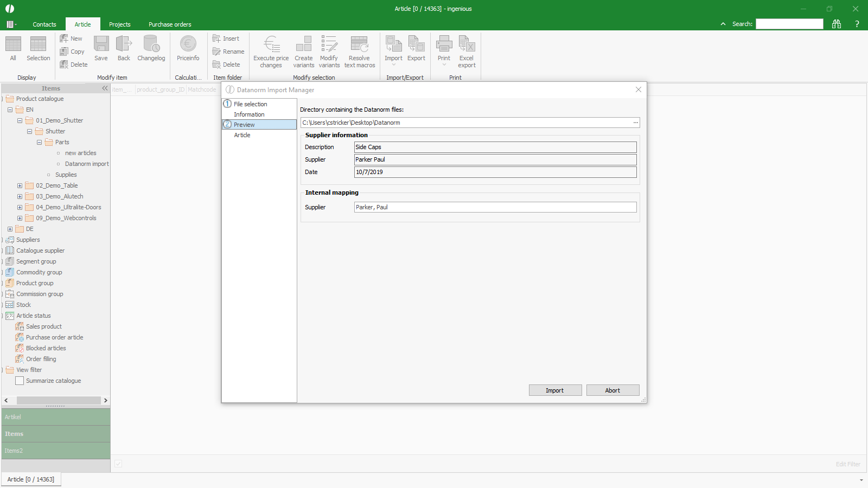Click the Priceinfo euro icon
The image size is (868, 488).
(x=188, y=44)
